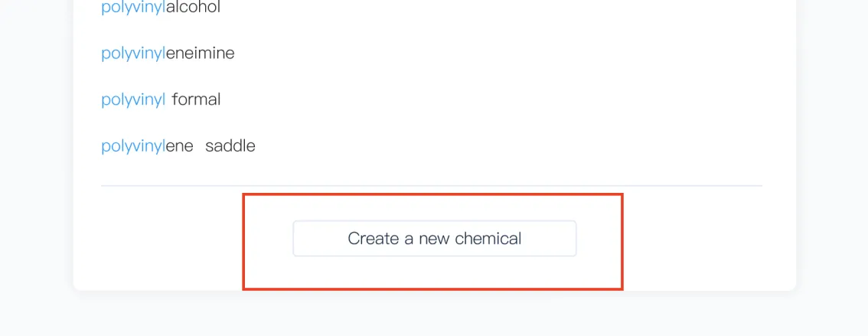Select the polyvinylalcohol suggestion

pyautogui.click(x=161, y=8)
